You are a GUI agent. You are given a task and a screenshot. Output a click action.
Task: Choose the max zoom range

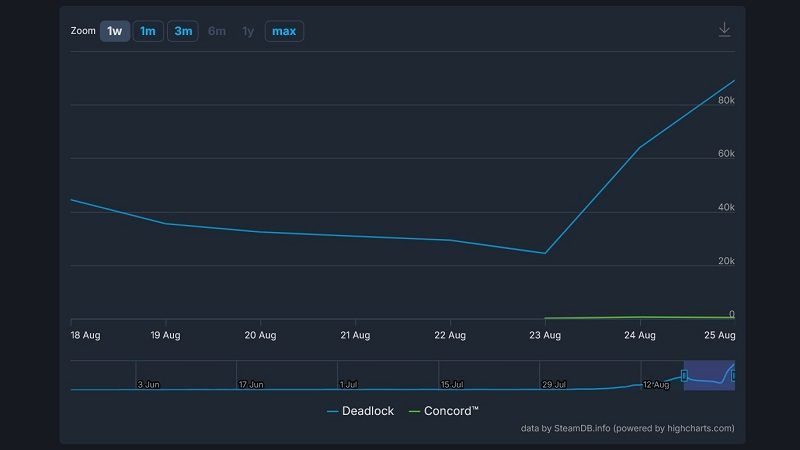click(284, 31)
